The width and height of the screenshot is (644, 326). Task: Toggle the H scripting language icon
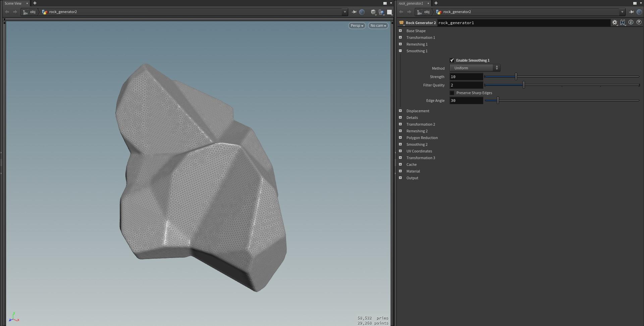coord(623,22)
